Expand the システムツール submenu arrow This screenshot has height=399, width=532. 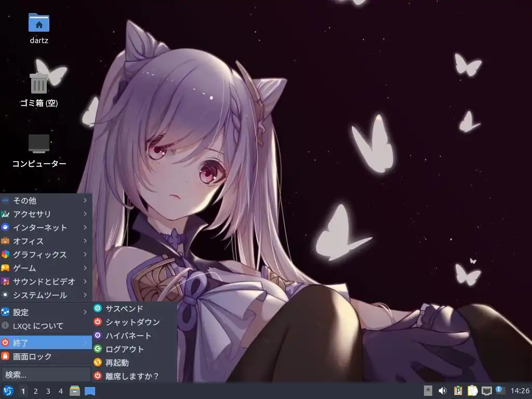click(x=85, y=295)
